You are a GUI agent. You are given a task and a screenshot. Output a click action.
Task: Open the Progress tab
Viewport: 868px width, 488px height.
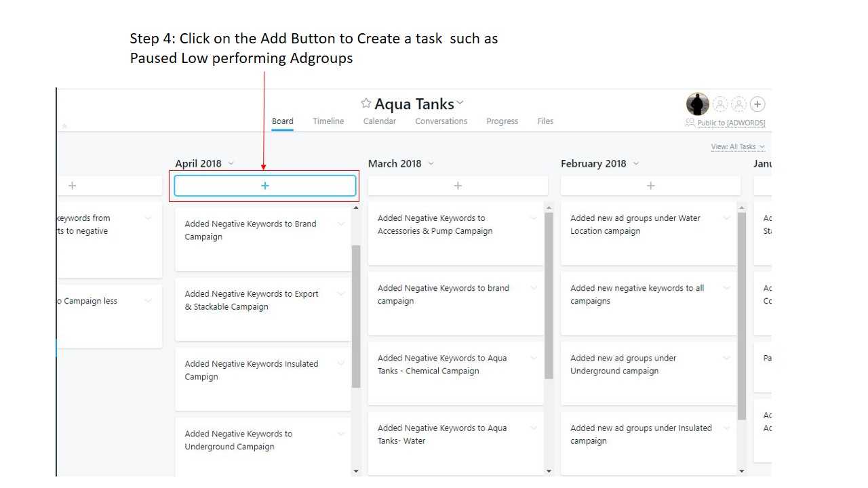(502, 121)
